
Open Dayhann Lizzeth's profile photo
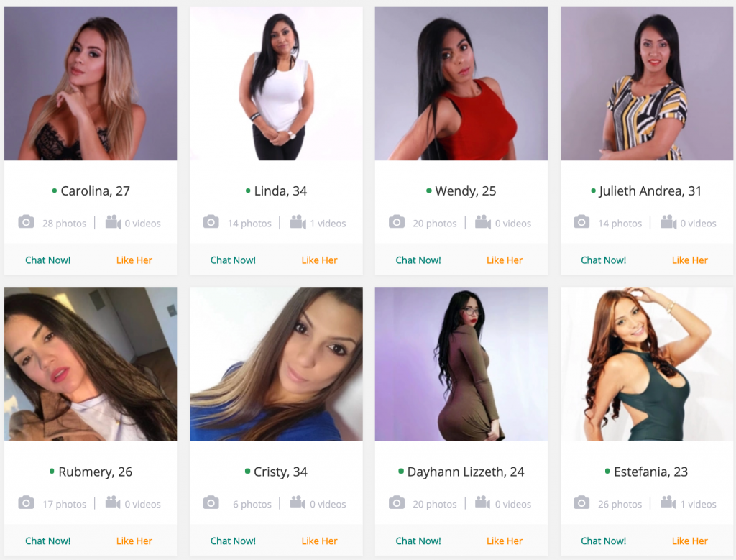pyautogui.click(x=461, y=364)
